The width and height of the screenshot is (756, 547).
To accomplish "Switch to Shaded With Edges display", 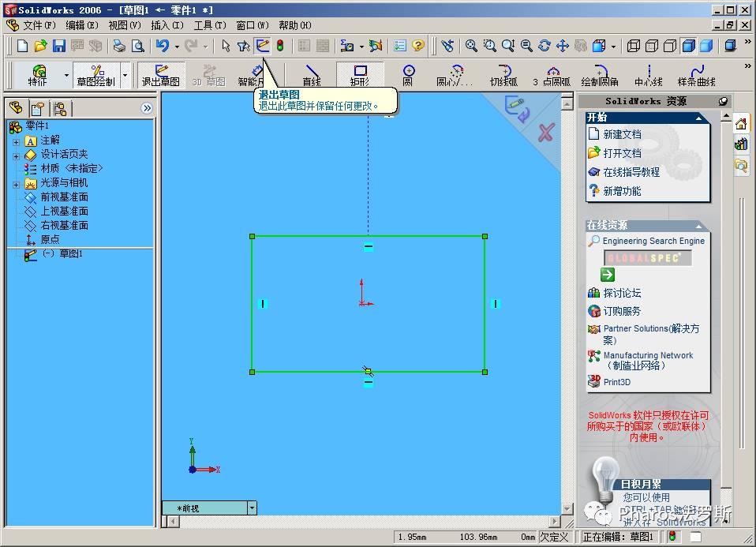I will point(688,46).
